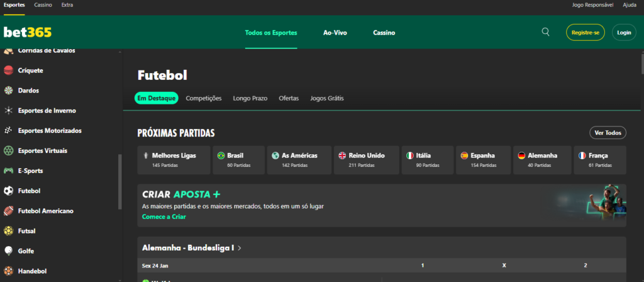Open Esportes de Inverno snowflake icon
Screen dimensions: 644x282
9,111
